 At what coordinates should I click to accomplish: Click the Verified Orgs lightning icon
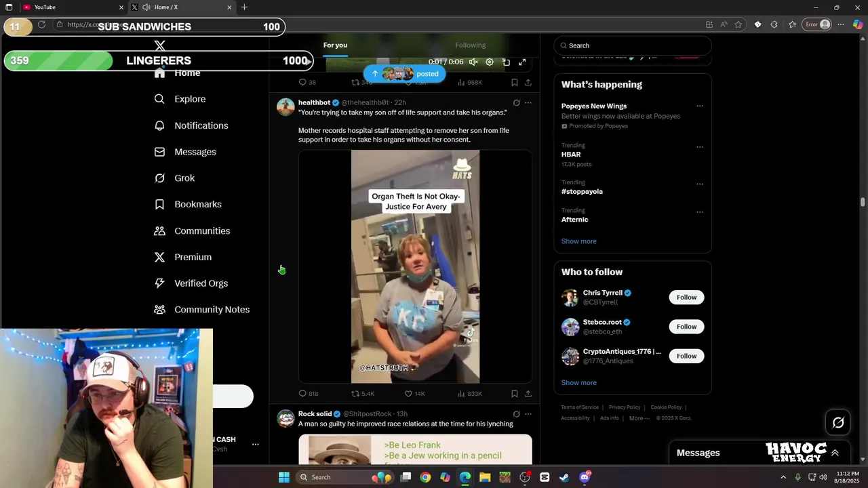click(x=159, y=283)
